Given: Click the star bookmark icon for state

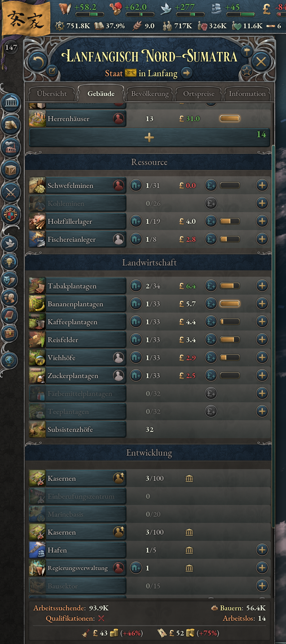Looking at the screenshot, I should [x=246, y=70].
